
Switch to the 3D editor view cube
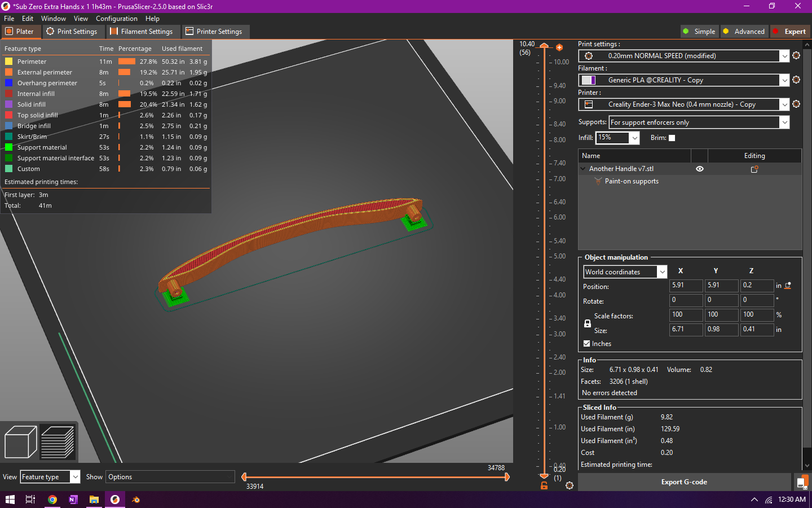click(x=20, y=441)
